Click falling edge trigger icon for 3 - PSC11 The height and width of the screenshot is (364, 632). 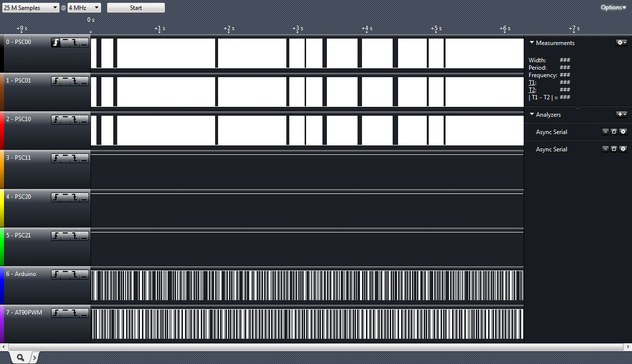75,158
